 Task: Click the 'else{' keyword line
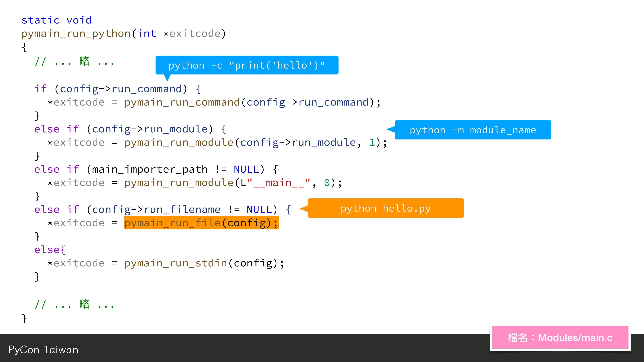(x=50, y=250)
